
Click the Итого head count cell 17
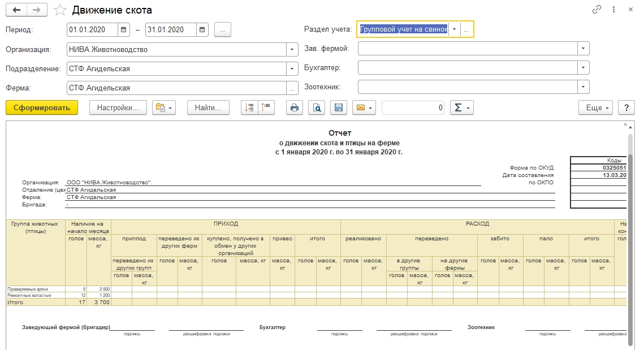click(x=76, y=303)
